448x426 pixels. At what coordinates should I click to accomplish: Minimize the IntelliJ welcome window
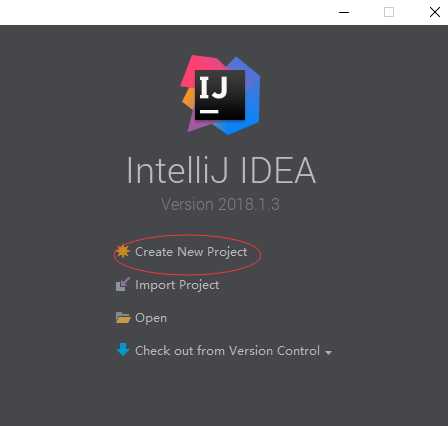point(344,12)
